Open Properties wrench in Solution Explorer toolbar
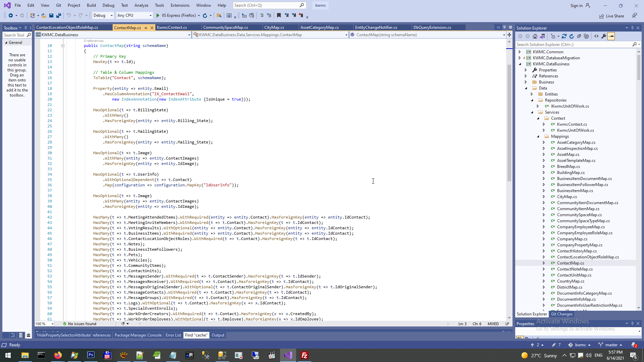This screenshot has height=362, width=644. [x=604, y=36]
